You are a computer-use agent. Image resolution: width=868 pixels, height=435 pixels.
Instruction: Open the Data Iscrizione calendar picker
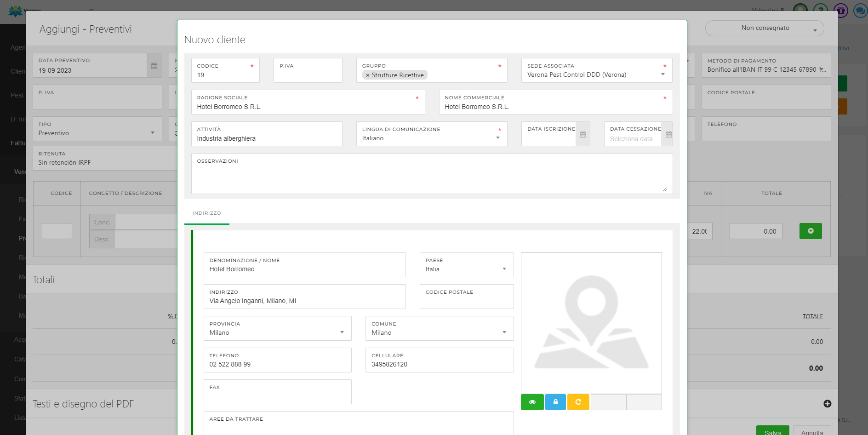tap(583, 134)
